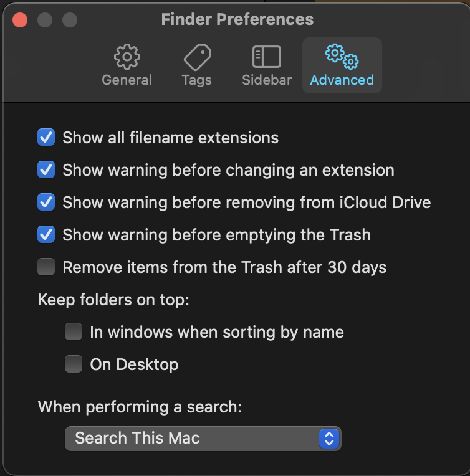Click the red close window button
470x476 pixels.
[20, 20]
